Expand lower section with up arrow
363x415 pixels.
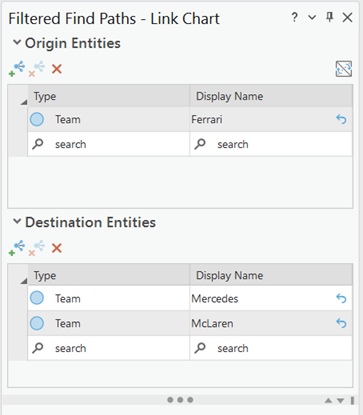tap(328, 400)
